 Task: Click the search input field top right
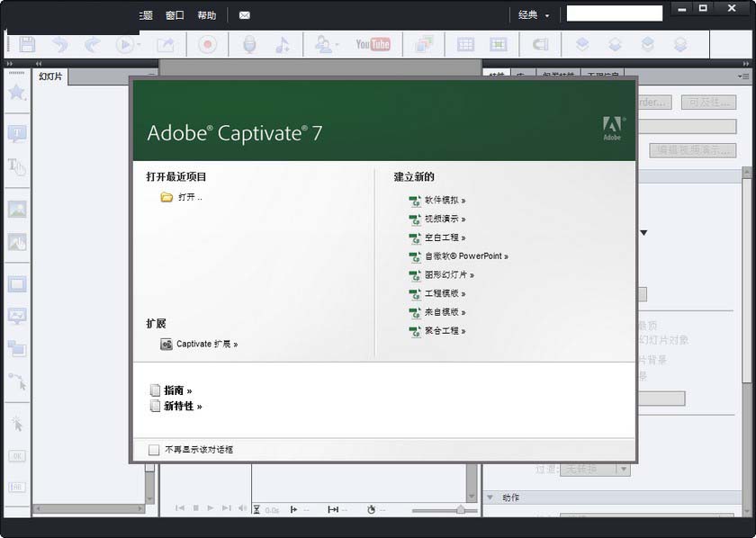tap(615, 13)
